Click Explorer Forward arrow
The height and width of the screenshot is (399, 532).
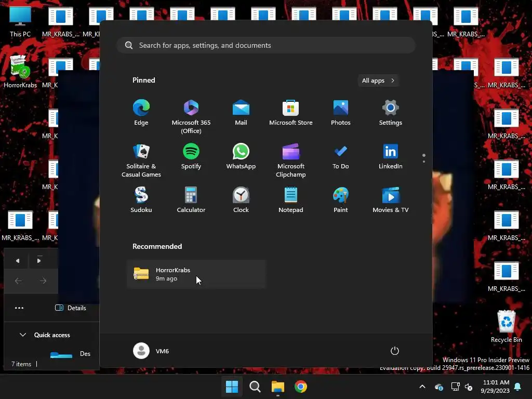point(43,281)
